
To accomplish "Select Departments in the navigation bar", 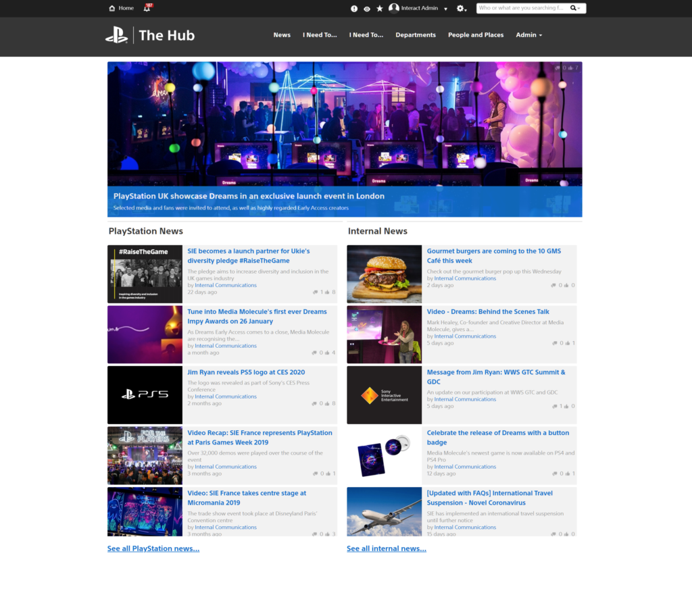I will pos(416,35).
